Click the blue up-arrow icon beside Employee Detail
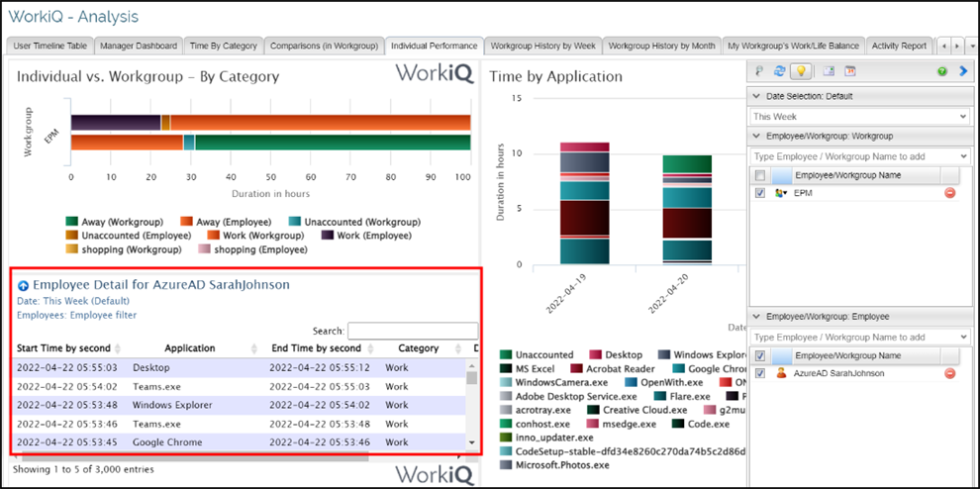The image size is (980, 489). pyautogui.click(x=24, y=285)
